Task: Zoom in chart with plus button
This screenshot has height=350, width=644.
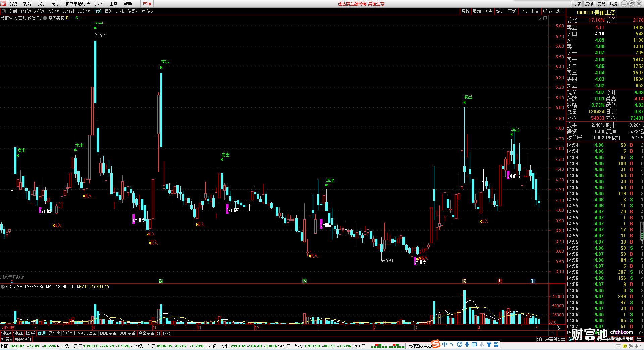Action: [x=553, y=333]
